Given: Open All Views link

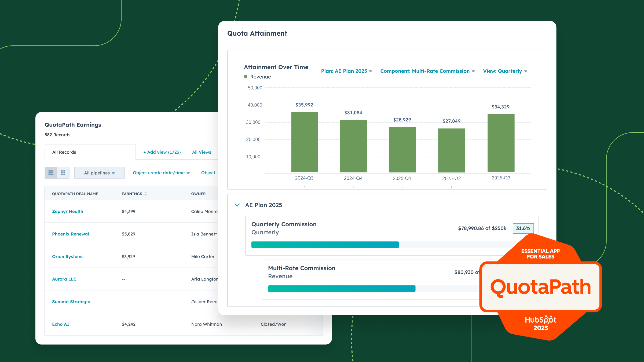Looking at the screenshot, I should tap(202, 152).
